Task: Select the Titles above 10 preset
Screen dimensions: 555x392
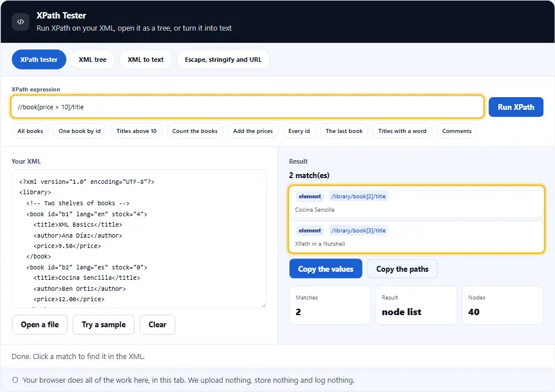Action: (136, 131)
